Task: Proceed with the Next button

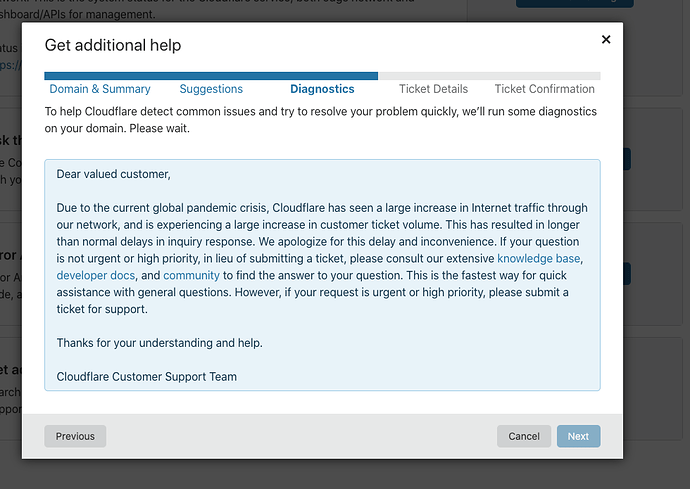Action: click(578, 436)
